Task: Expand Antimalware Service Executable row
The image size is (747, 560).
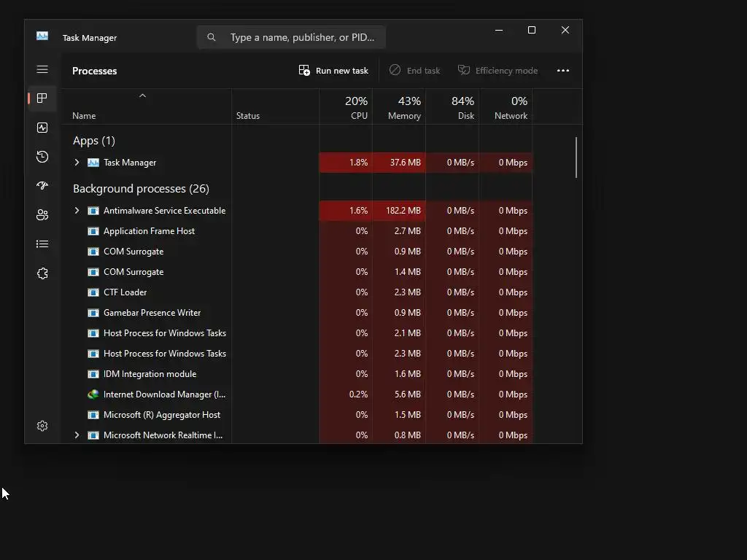Action: pyautogui.click(x=77, y=211)
